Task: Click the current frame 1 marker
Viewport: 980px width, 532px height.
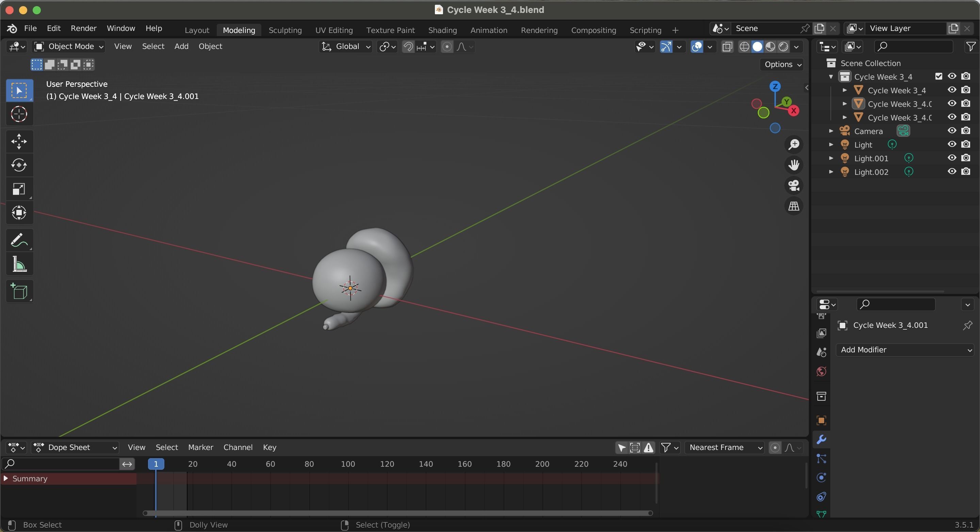Action: coord(156,464)
